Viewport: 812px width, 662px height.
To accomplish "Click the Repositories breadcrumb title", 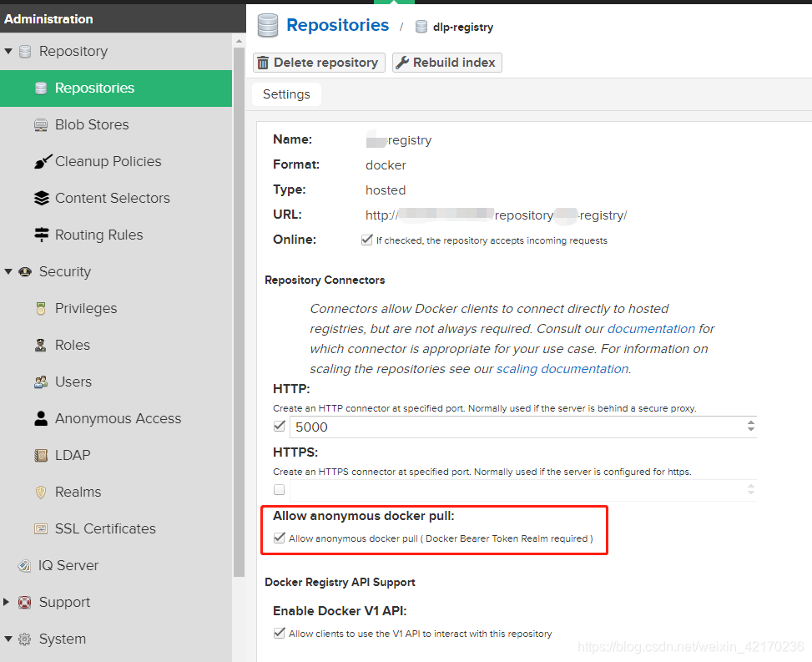I will pos(338,25).
